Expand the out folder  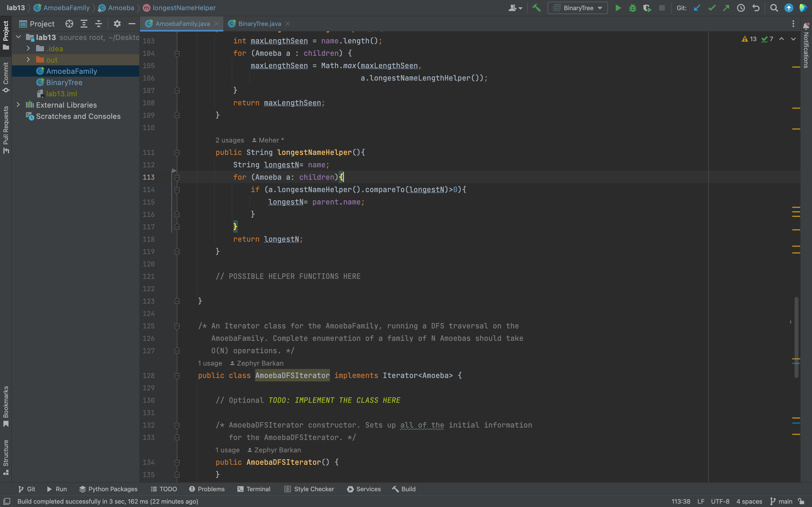pyautogui.click(x=28, y=60)
